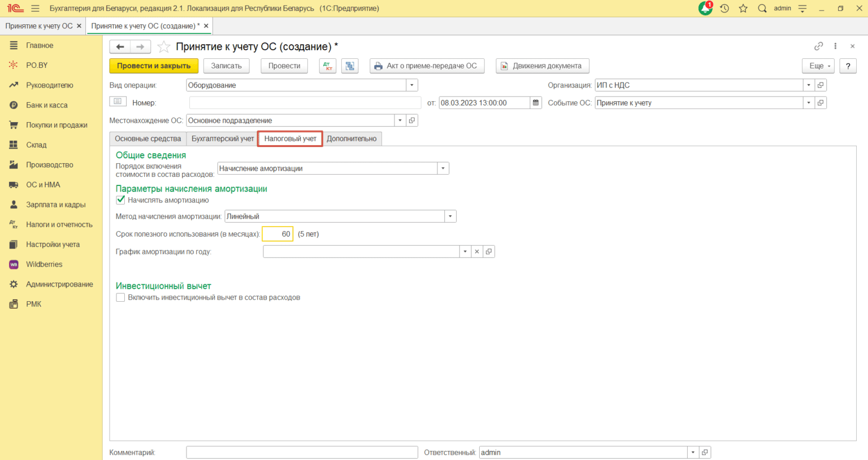Copy link to document icon
The image size is (868, 460).
(x=818, y=46)
